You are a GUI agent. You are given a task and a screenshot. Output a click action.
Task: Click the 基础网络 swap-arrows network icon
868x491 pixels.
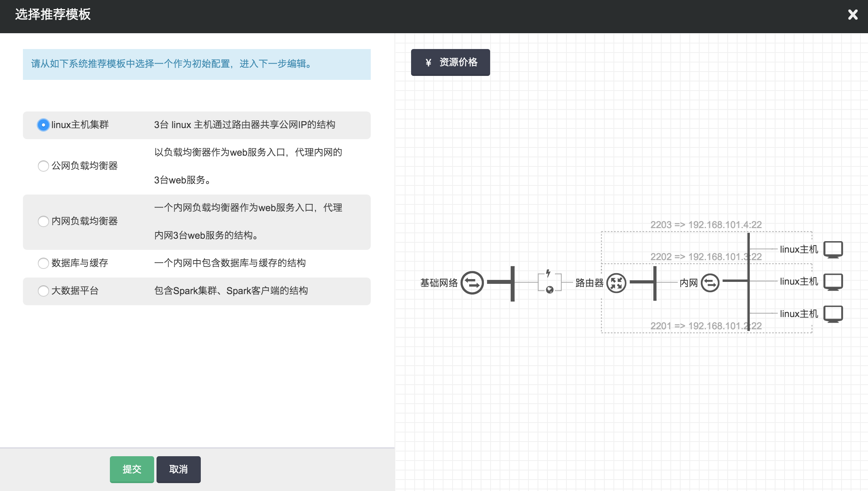point(472,283)
